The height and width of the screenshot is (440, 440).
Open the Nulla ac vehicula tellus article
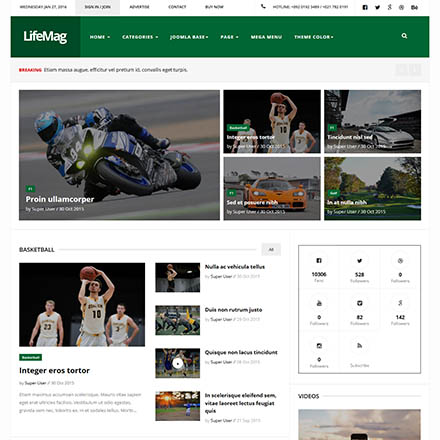(x=235, y=267)
